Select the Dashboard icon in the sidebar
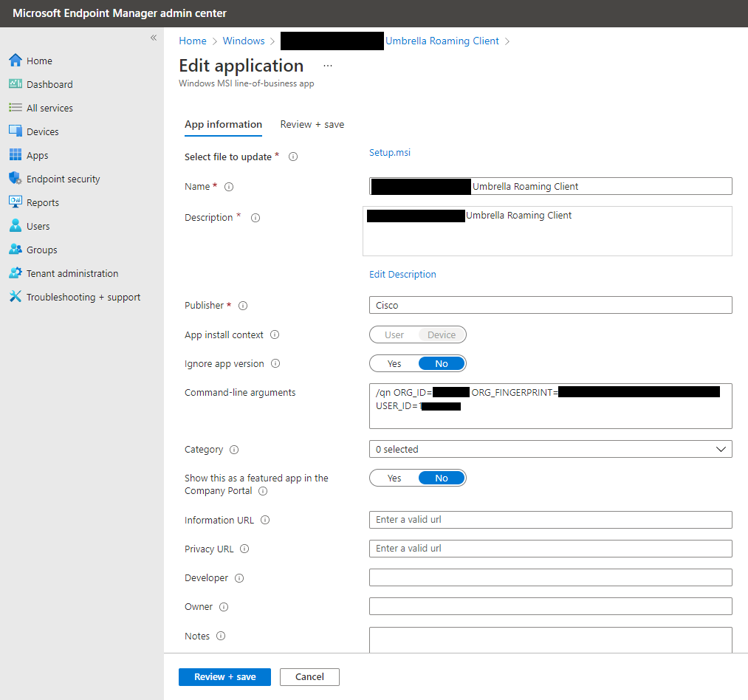Viewport: 748px width, 700px height. 16,83
